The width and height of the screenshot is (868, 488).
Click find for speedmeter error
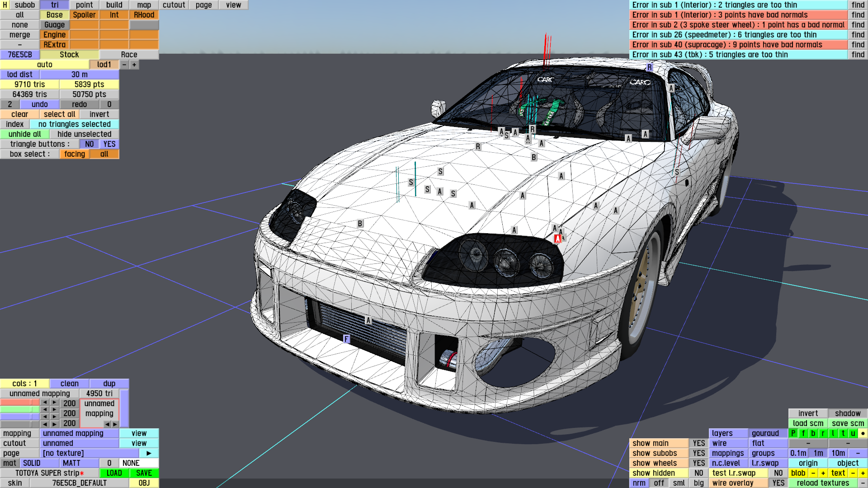[x=858, y=35]
